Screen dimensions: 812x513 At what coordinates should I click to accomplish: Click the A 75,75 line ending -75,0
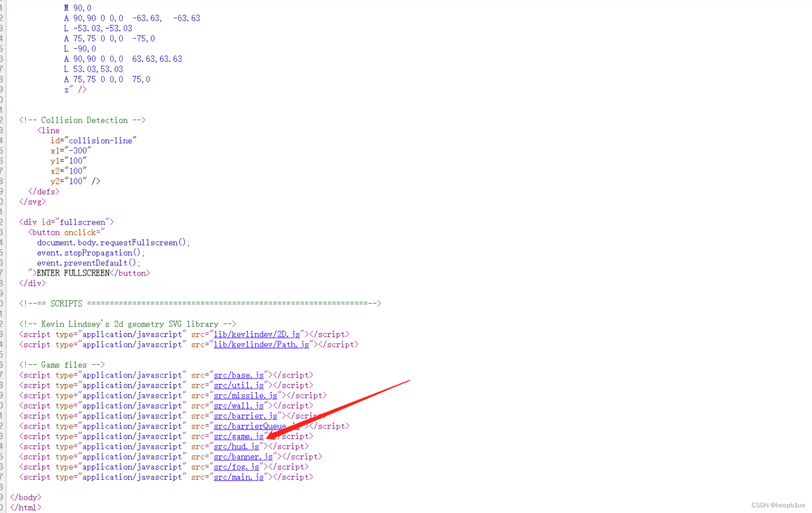coord(110,39)
